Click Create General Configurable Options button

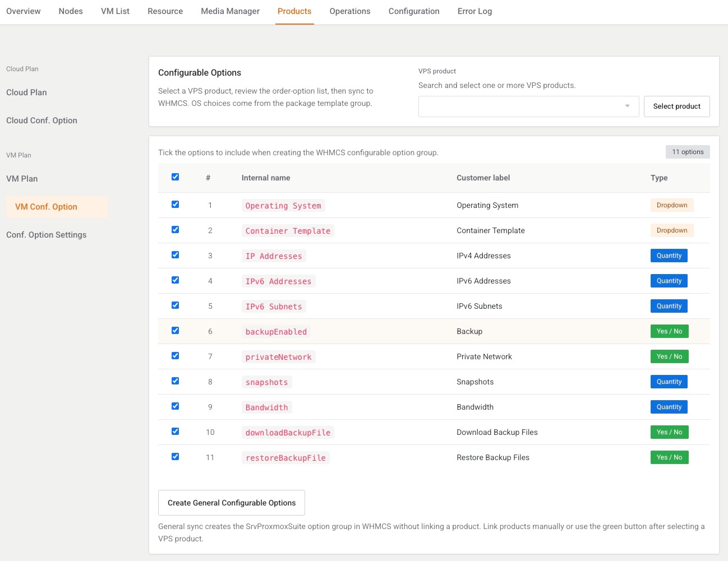click(x=232, y=503)
